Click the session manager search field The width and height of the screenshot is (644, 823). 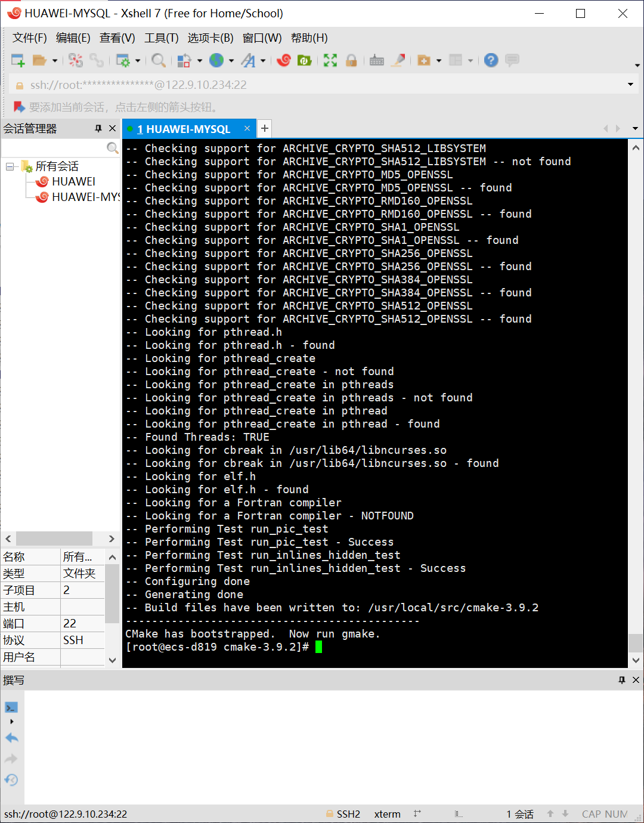pos(54,147)
